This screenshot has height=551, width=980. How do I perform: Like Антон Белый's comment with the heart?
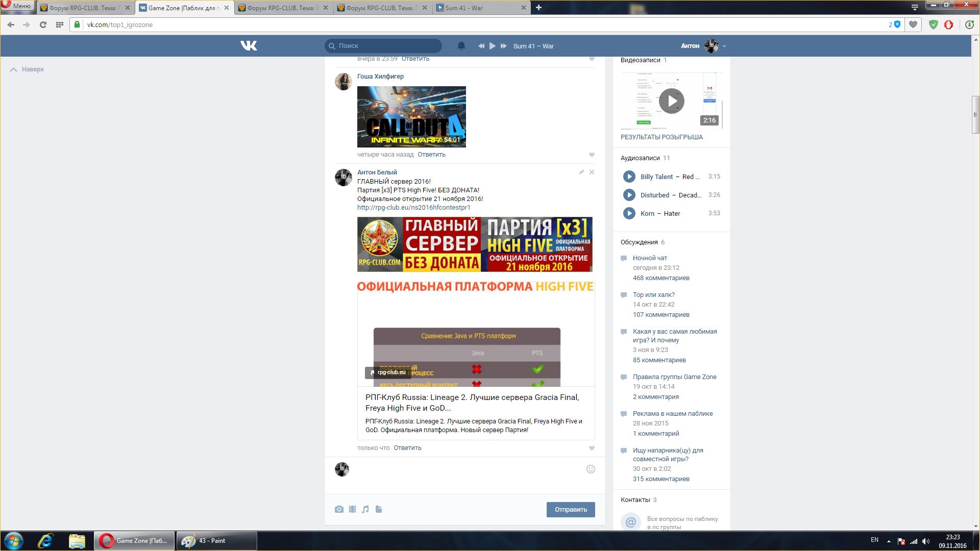tap(592, 448)
